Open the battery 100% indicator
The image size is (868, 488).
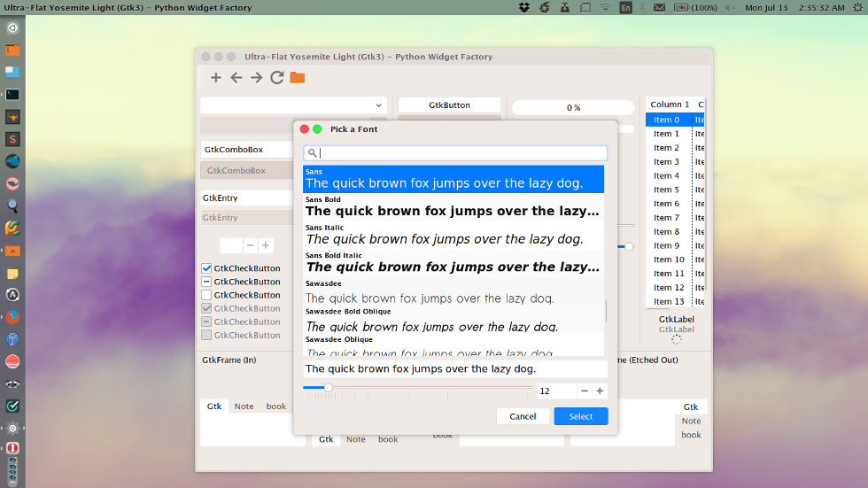tap(695, 8)
